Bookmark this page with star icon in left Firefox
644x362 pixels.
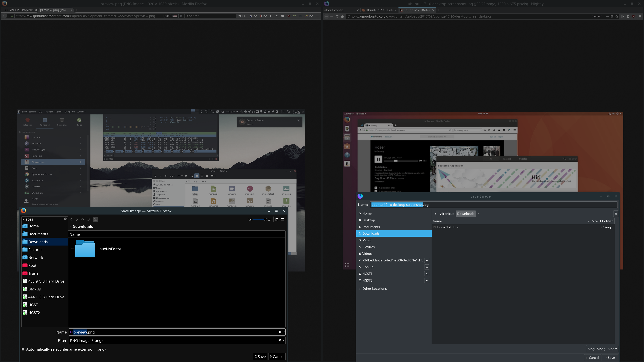coord(240,16)
